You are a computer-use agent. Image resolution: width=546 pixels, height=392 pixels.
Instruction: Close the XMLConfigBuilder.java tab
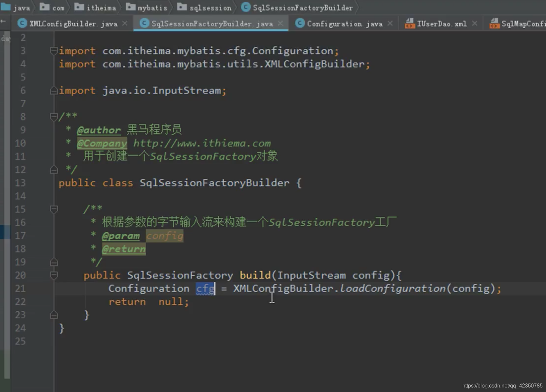[x=125, y=23]
